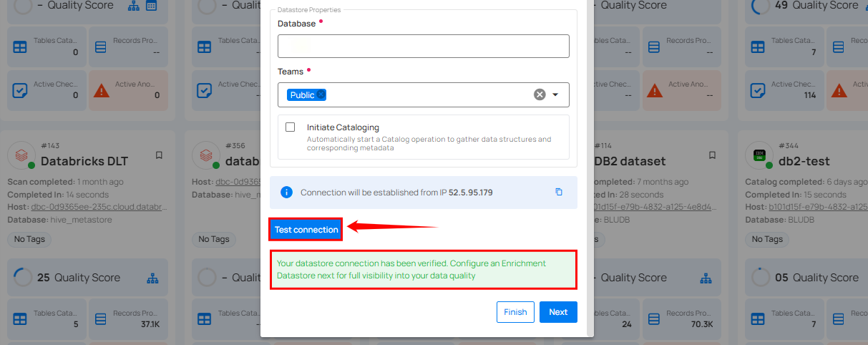Open the Teams dropdown arrow
The height and width of the screenshot is (345, 868).
[x=555, y=94]
